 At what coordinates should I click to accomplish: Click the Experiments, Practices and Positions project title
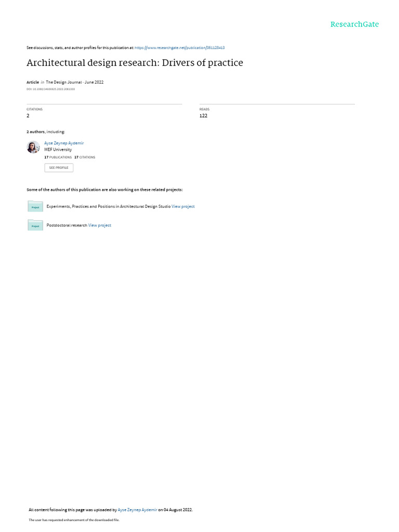click(x=109, y=206)
